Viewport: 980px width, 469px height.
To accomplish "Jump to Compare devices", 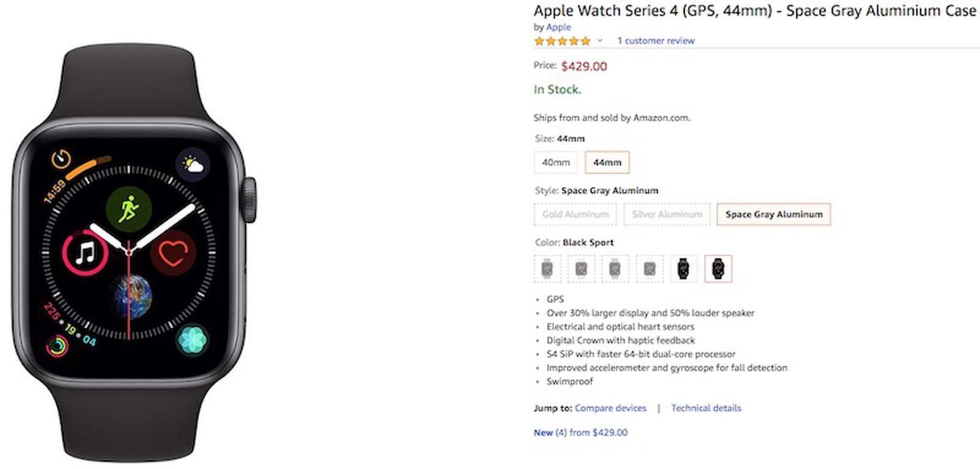I will click(610, 408).
